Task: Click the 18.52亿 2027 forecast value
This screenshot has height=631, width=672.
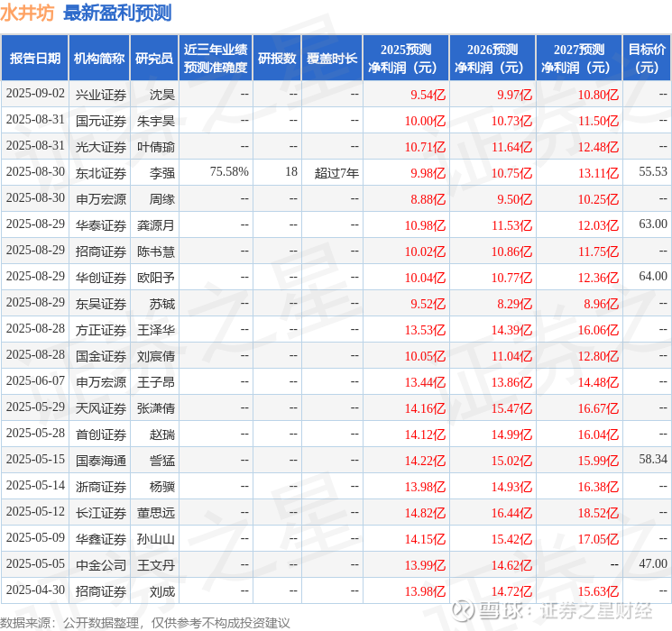Action: pyautogui.click(x=598, y=513)
